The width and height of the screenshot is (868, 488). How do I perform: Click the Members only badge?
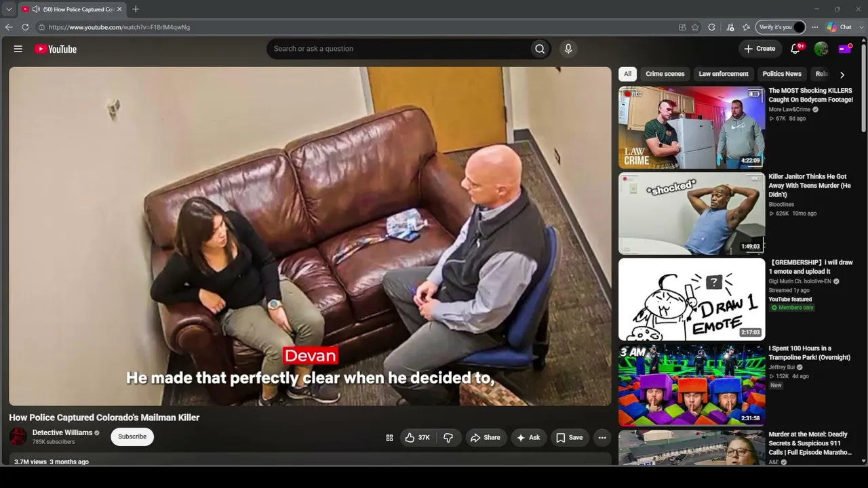pos(792,308)
